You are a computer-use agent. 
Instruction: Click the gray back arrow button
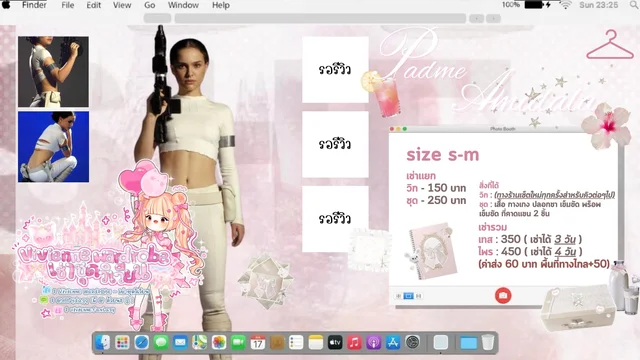(476, 18)
